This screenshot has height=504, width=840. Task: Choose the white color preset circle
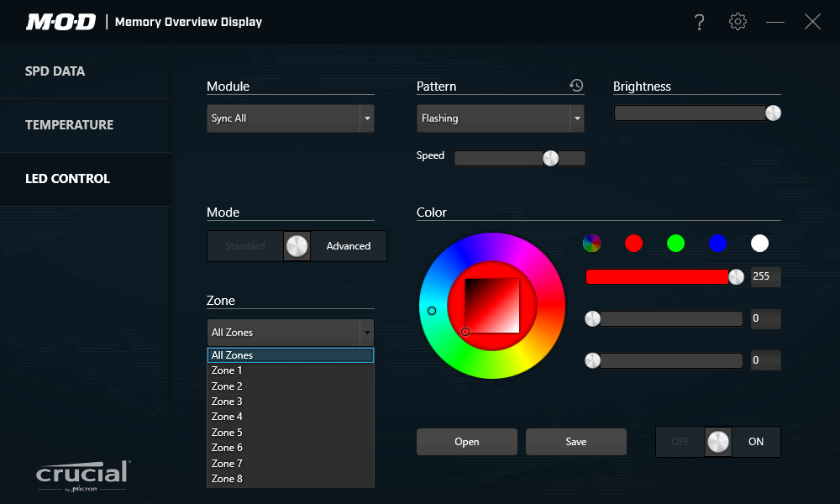[x=759, y=243]
